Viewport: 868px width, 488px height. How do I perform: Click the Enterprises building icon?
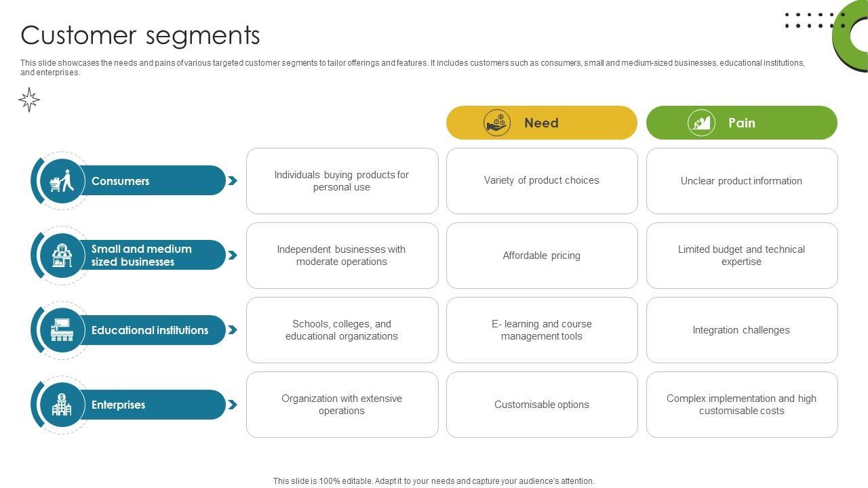point(62,405)
